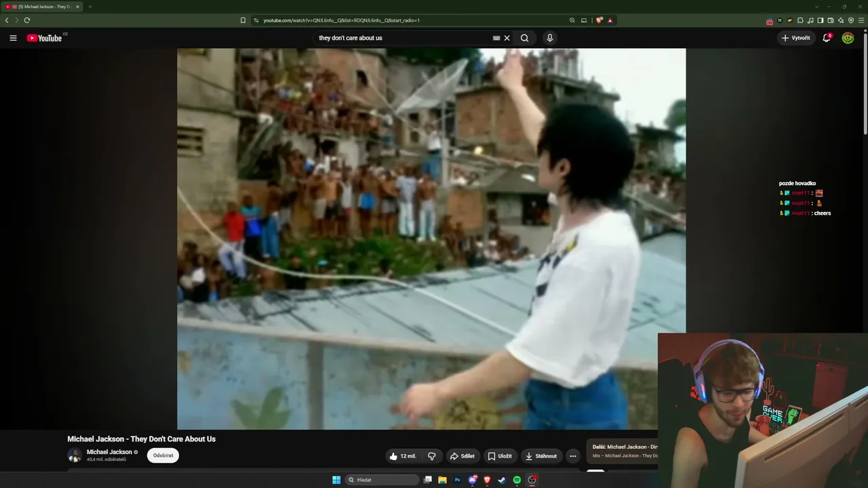
Task: Reload the page
Action: 27,20
